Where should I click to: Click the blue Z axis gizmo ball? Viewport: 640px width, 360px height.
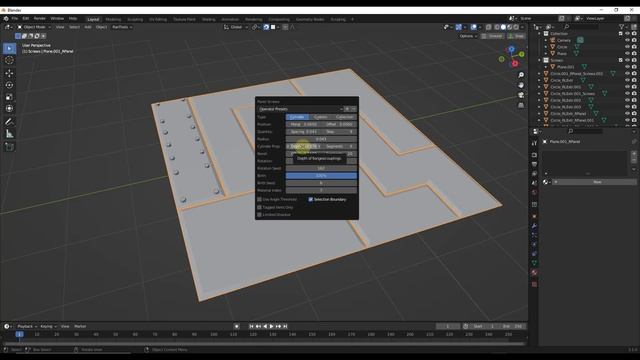click(x=511, y=49)
